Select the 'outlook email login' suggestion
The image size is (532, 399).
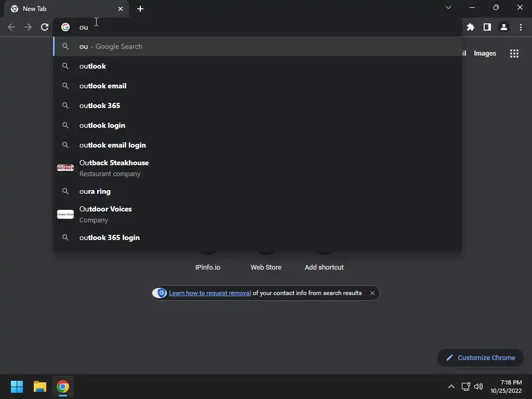(258, 145)
